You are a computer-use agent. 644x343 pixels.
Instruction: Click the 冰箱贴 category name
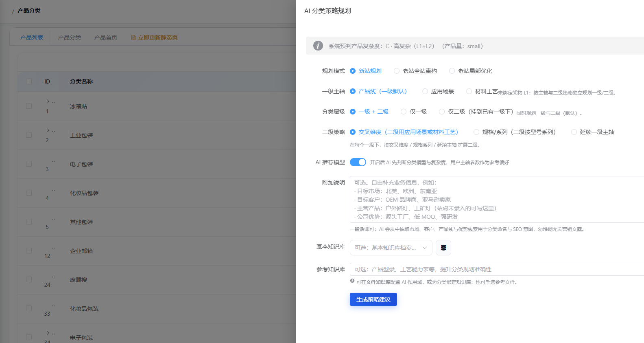click(x=79, y=106)
